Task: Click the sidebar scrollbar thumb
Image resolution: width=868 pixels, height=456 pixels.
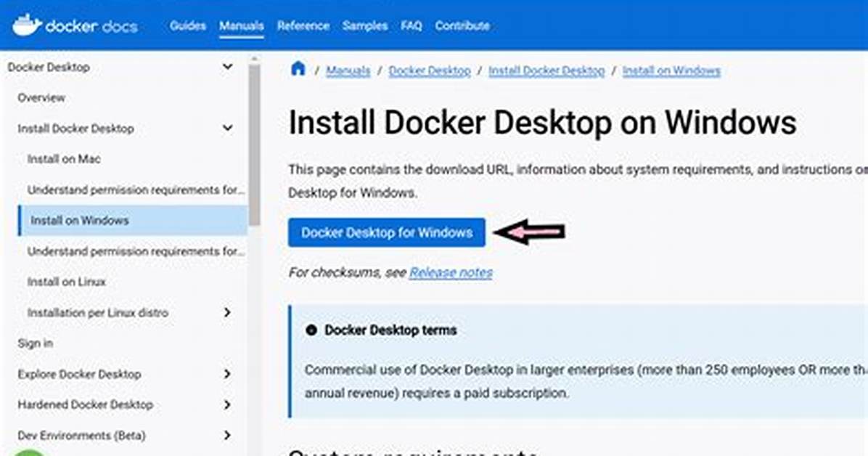Action: [254, 144]
